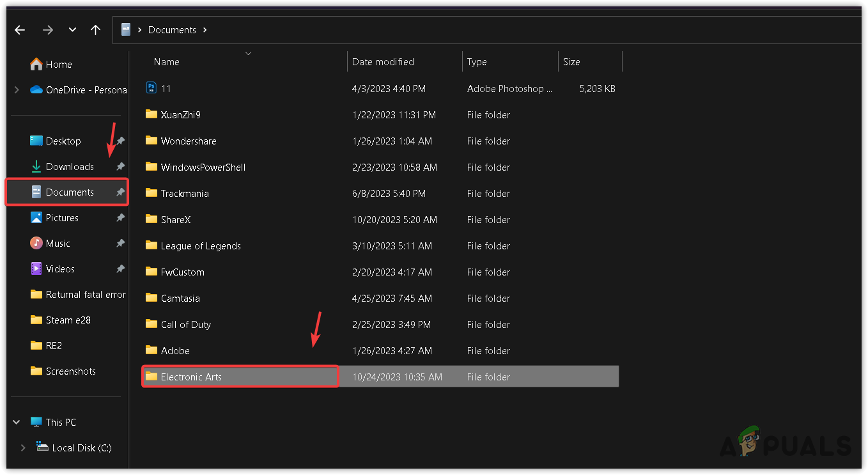Toggle the pin next to Pictures
868x475 pixels.
120,218
